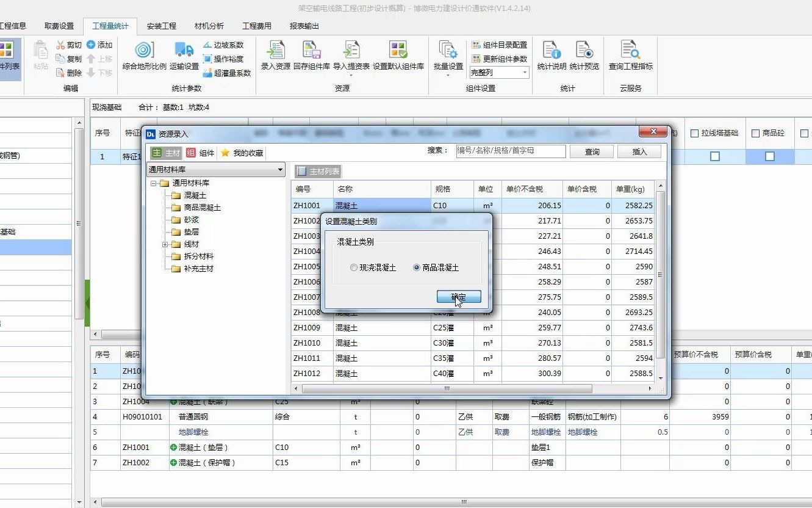812x508 pixels.
Task: Click 下移 move down icon
Action: (x=91, y=73)
